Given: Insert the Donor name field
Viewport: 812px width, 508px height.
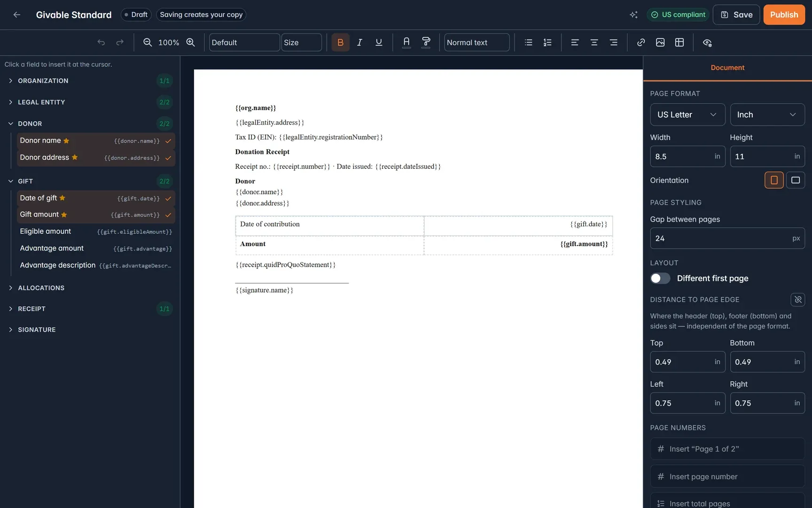Looking at the screenshot, I should (96, 141).
